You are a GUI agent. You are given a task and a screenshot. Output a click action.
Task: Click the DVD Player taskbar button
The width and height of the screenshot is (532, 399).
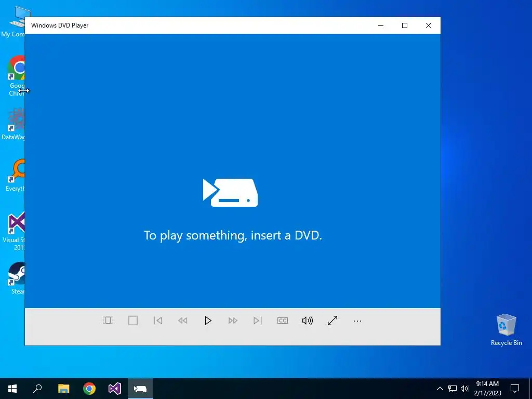140,389
